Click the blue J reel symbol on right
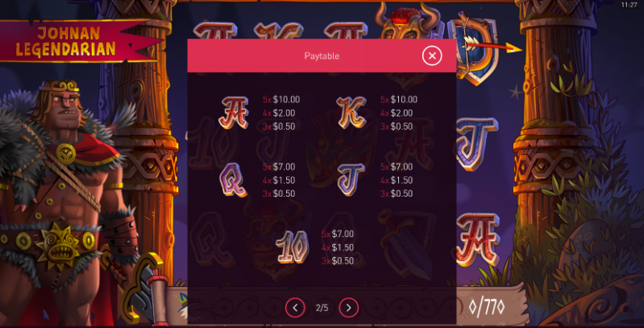 pyautogui.click(x=477, y=143)
